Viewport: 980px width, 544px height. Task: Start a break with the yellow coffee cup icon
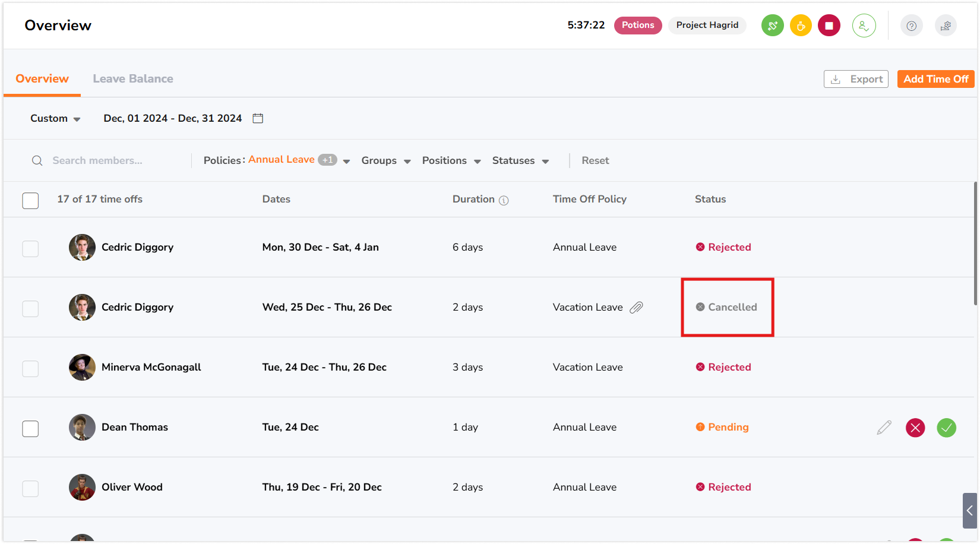801,26
